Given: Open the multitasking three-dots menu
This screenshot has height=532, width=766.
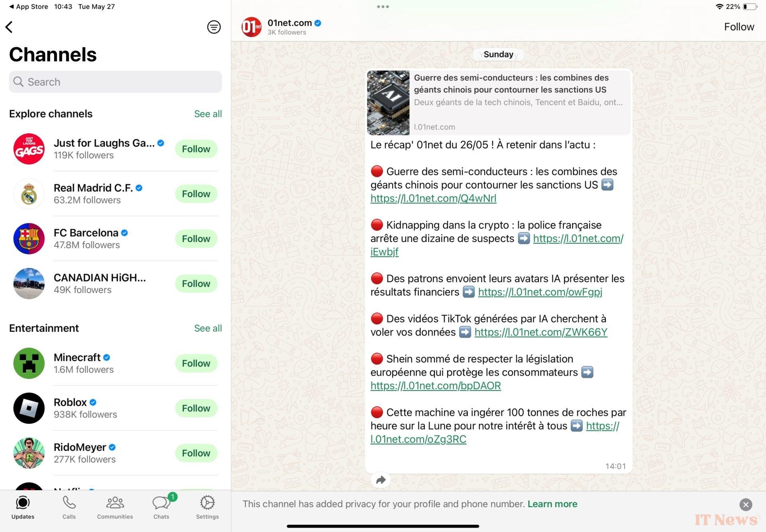Looking at the screenshot, I should pyautogui.click(x=383, y=7).
